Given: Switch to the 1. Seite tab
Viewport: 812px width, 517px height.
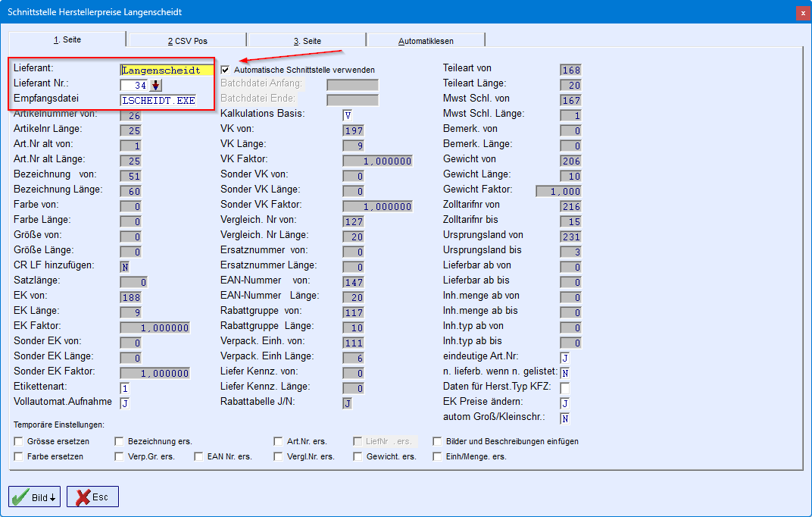Looking at the screenshot, I should (67, 40).
